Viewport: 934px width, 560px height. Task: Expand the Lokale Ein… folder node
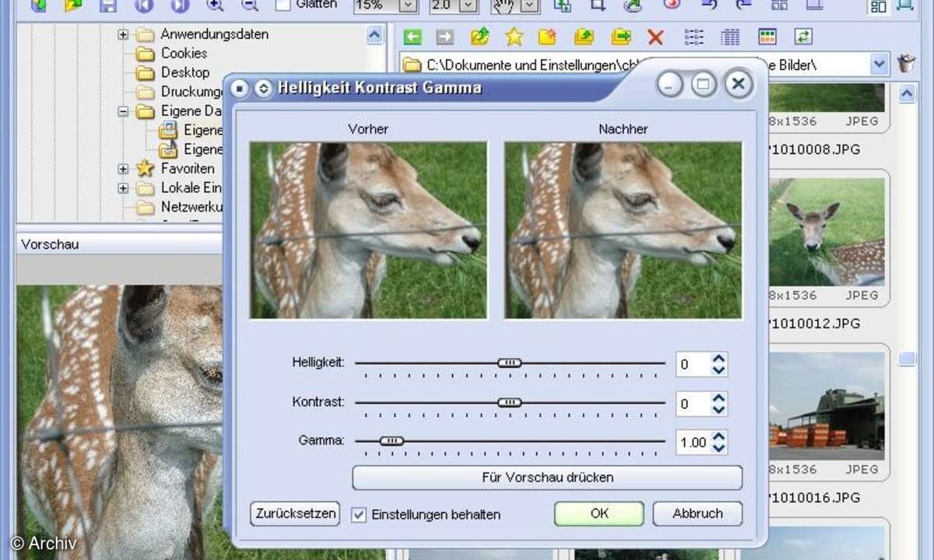pos(123,187)
